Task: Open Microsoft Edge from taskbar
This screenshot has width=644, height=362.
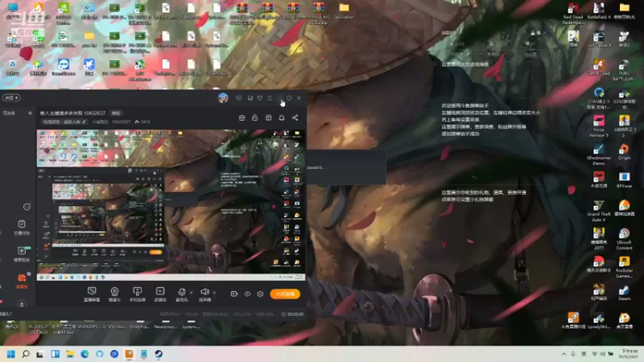Action: point(85,354)
